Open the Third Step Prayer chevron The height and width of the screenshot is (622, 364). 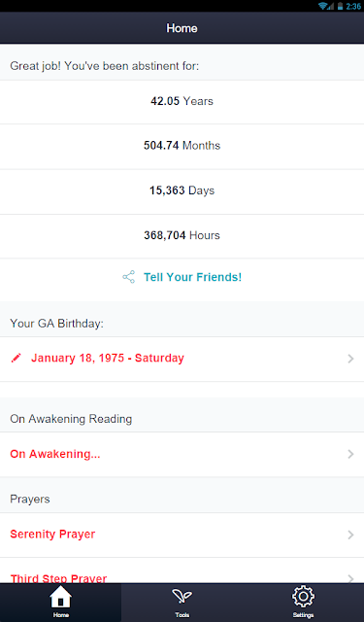(350, 579)
